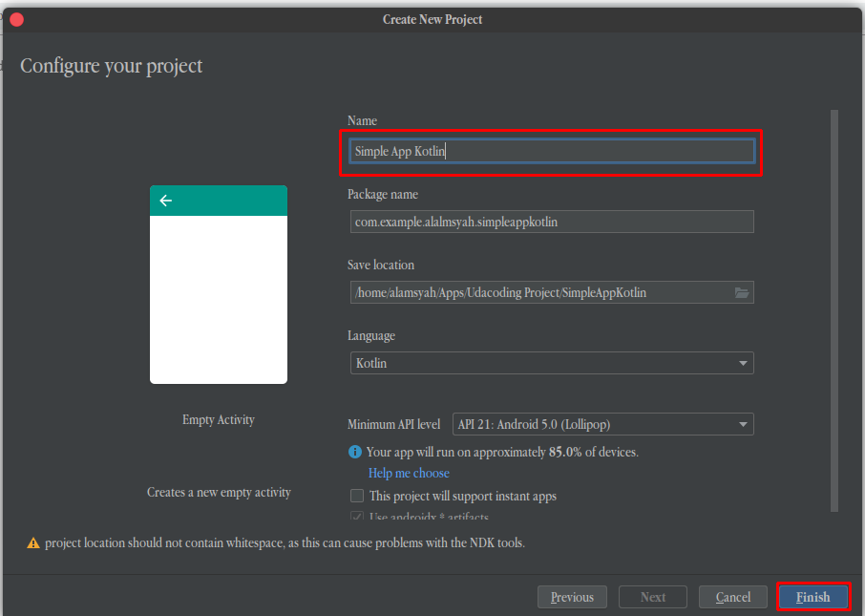Screen dimensions: 865x616
Task: Click the Name input field
Action: point(552,151)
